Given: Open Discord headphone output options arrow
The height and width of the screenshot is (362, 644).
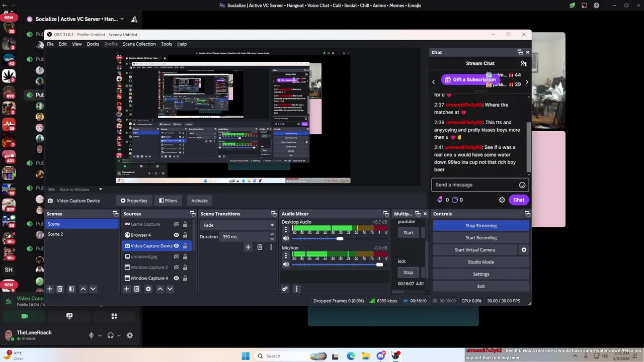Looking at the screenshot, I should [x=119, y=335].
